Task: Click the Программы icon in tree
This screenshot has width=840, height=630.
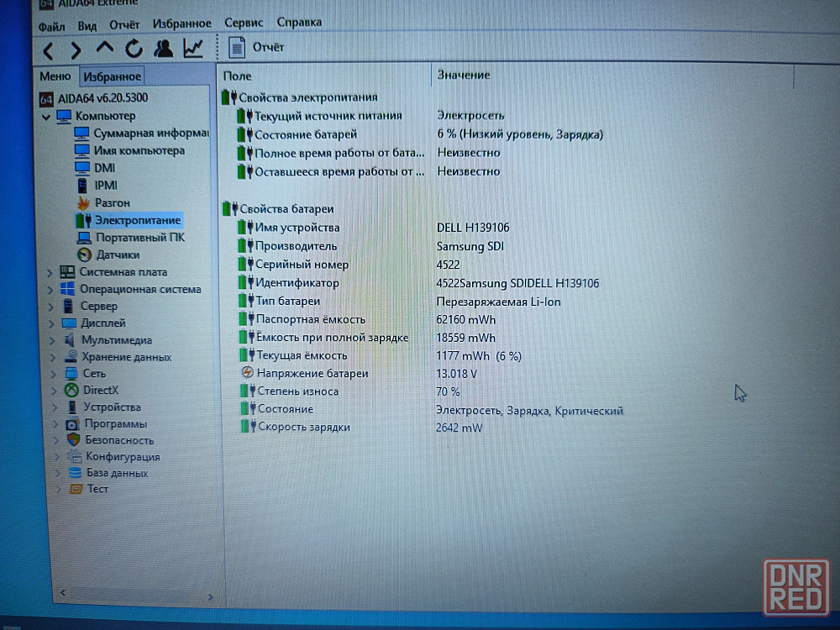Action: pos(72,424)
